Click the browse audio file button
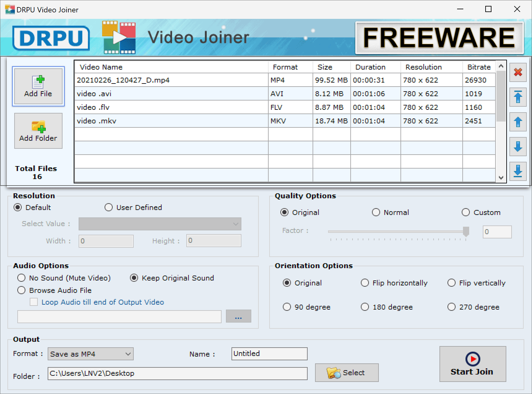The width and height of the screenshot is (532, 394). click(x=238, y=316)
